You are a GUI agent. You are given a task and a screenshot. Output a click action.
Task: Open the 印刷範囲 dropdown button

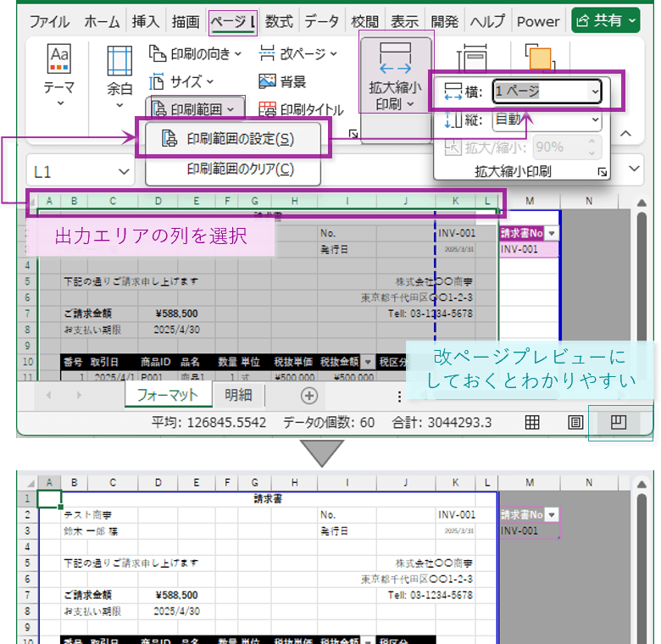click(195, 108)
